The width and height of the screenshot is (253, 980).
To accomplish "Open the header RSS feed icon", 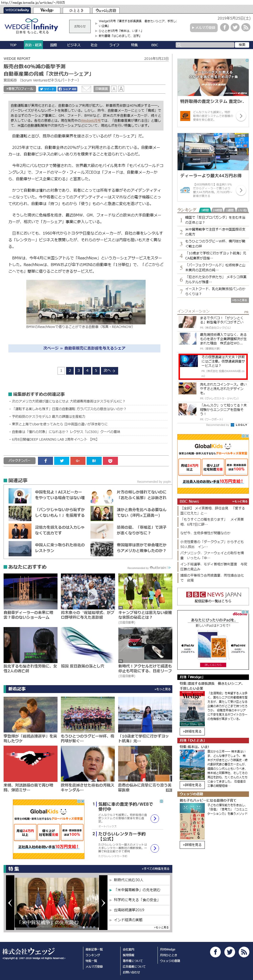I will click(x=245, y=27).
